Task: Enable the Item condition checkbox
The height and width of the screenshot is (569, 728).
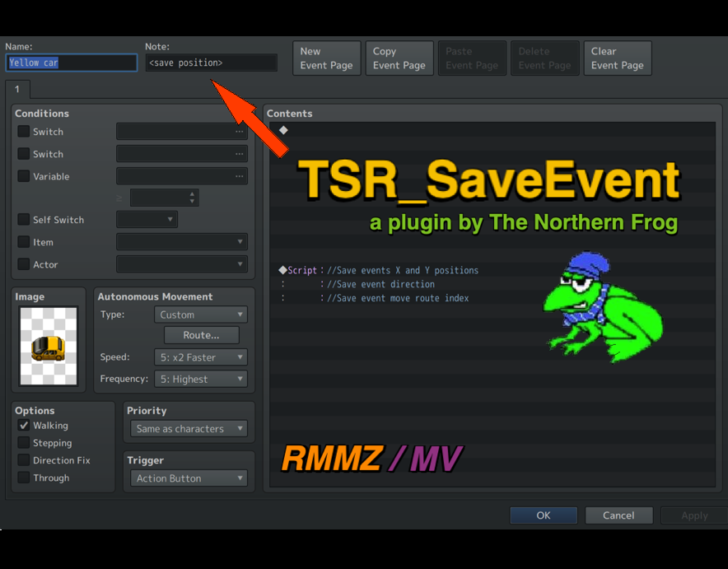Action: (x=23, y=242)
